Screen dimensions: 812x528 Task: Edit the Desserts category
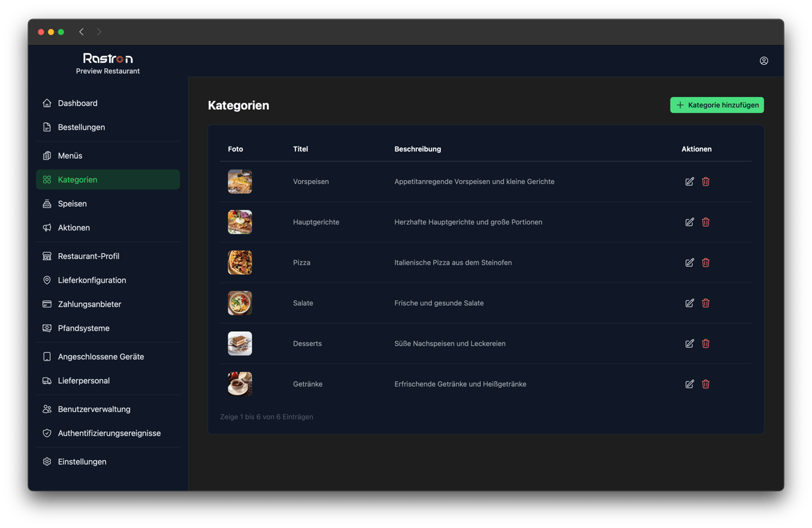(690, 343)
